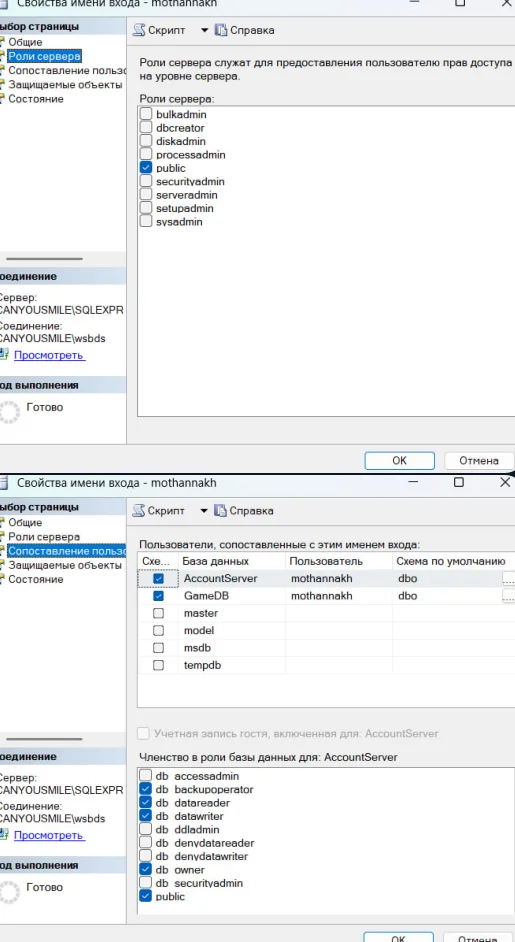
Task: Open the Скрипт dropdown arrow in the lower dialog
Action: (203, 511)
